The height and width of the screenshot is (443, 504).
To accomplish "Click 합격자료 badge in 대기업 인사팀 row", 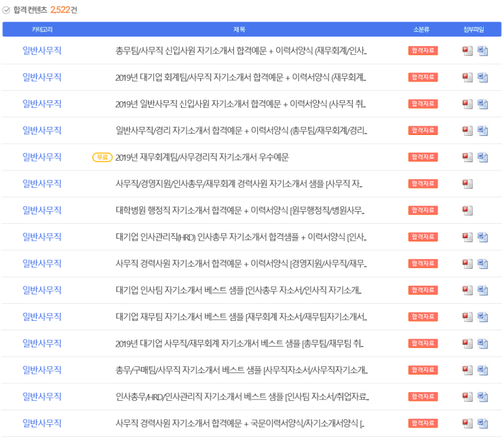I will 423,290.
